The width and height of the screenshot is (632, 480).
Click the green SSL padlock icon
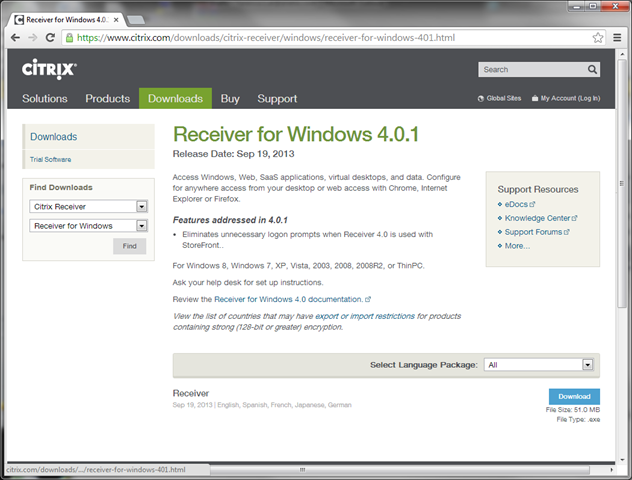point(69,38)
